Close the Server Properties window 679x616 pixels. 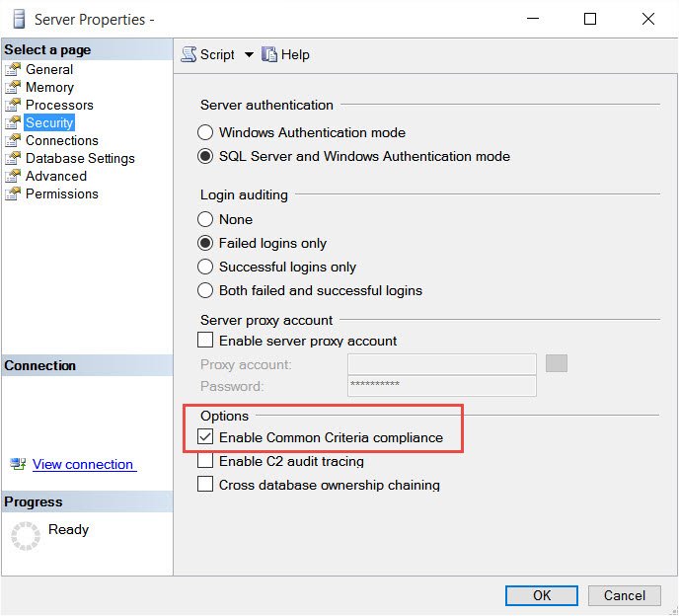point(648,19)
